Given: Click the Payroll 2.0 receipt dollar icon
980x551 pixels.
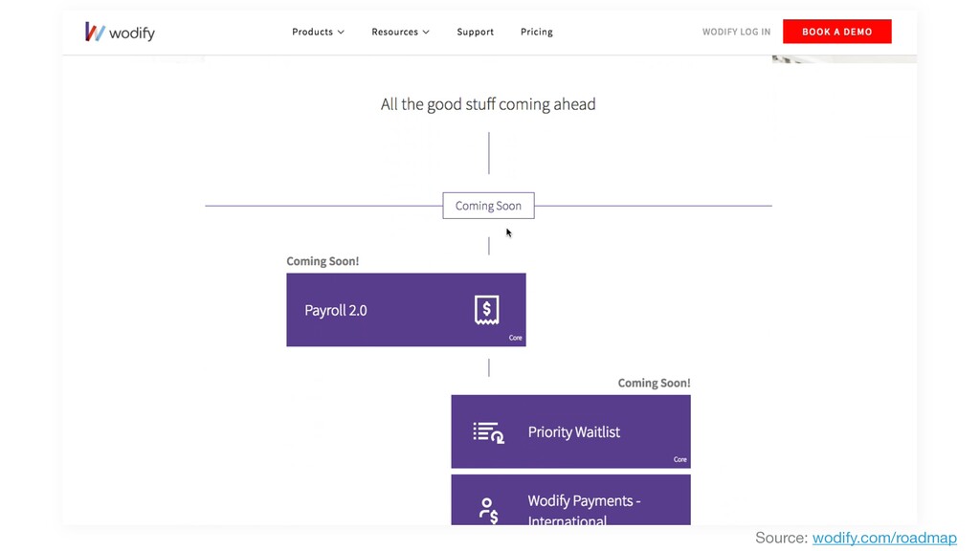Looking at the screenshot, I should [486, 310].
